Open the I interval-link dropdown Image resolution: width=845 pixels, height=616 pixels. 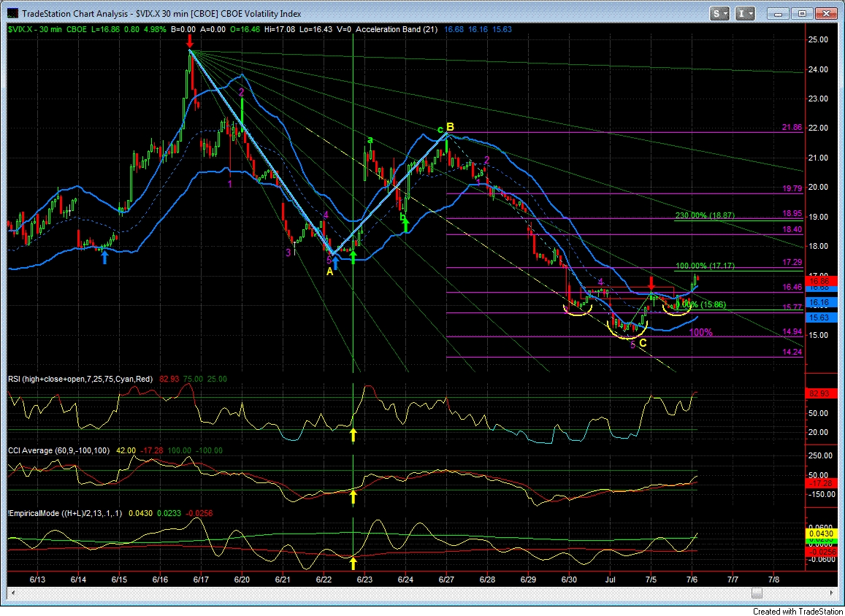click(746, 13)
